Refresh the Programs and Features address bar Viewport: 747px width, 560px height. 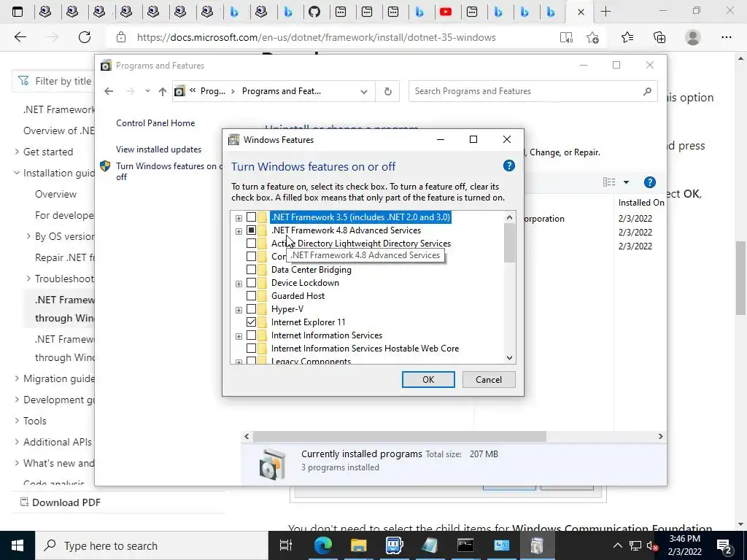pos(388,91)
